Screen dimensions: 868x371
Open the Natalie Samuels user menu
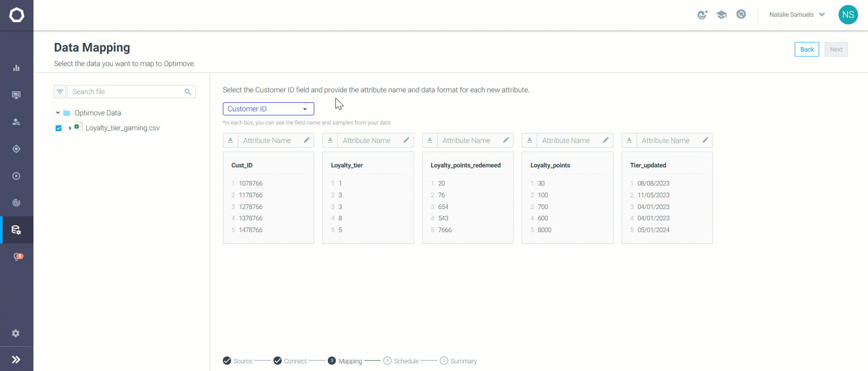click(797, 14)
